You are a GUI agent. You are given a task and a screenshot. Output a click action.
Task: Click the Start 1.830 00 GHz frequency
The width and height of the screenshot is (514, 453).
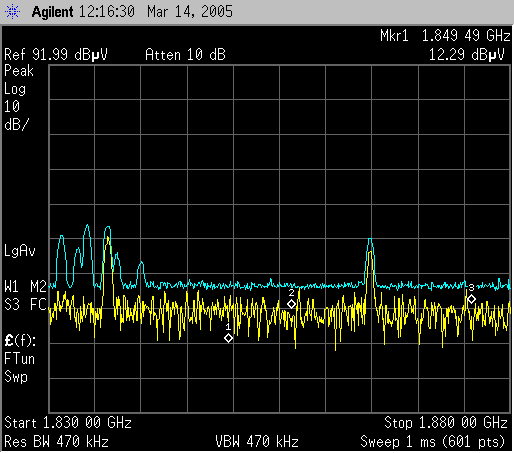click(x=68, y=423)
